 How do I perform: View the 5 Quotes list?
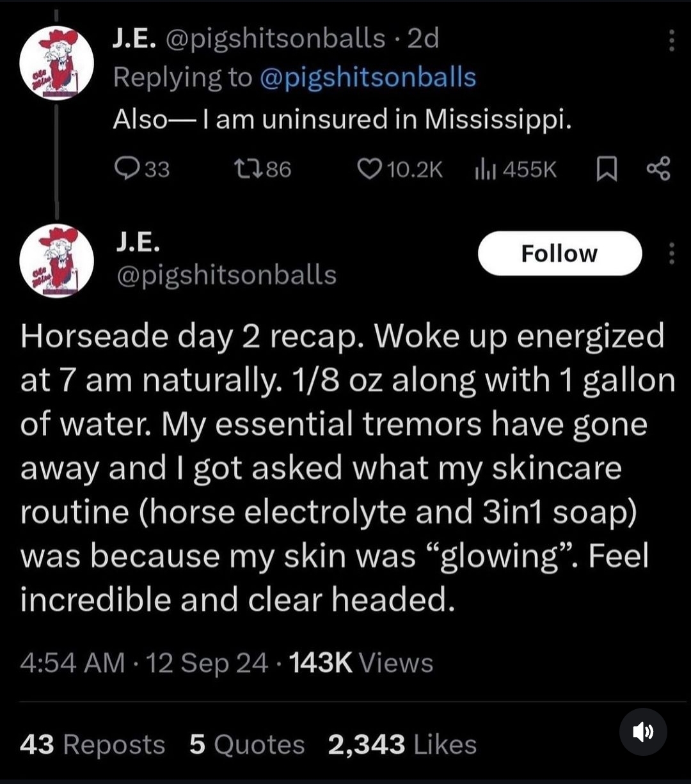point(247,745)
